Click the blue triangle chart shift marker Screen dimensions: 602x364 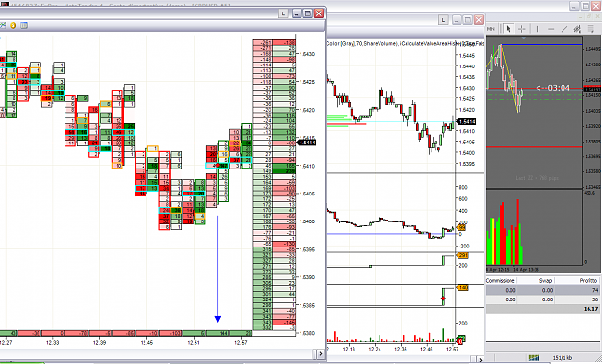click(x=523, y=38)
